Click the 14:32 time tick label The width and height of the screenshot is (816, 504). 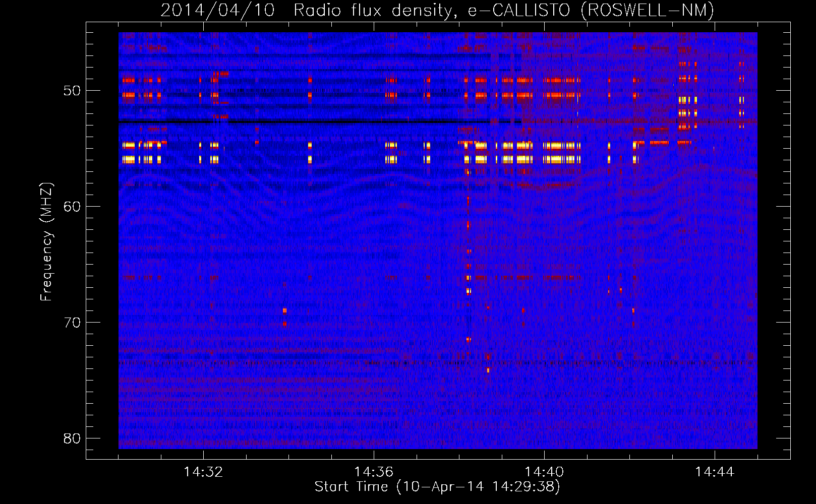tap(203, 472)
